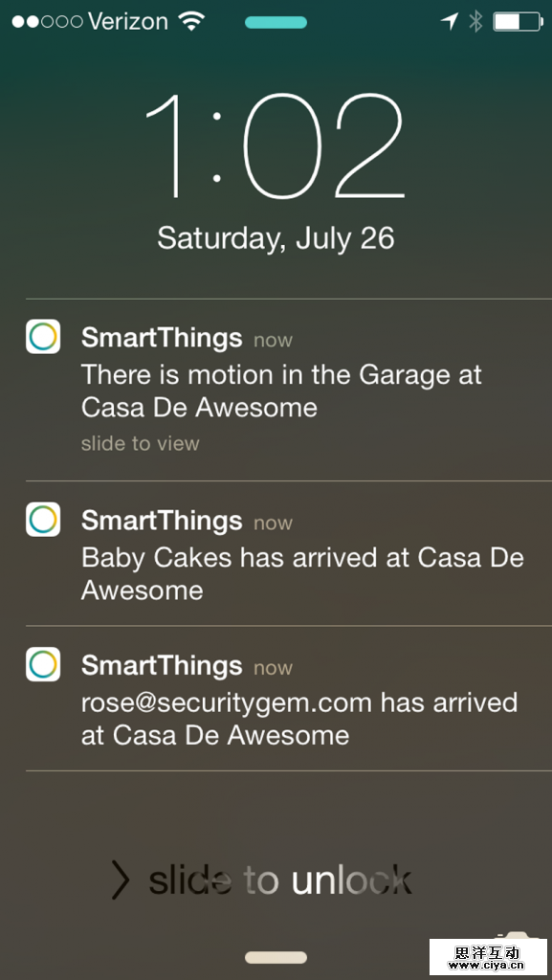Tap the slide to unlock text
Viewport: 552px width, 980px height.
[x=279, y=880]
